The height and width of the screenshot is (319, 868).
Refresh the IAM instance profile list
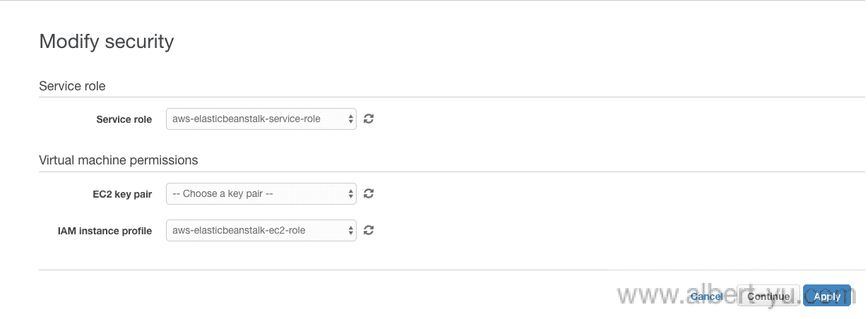(x=369, y=230)
